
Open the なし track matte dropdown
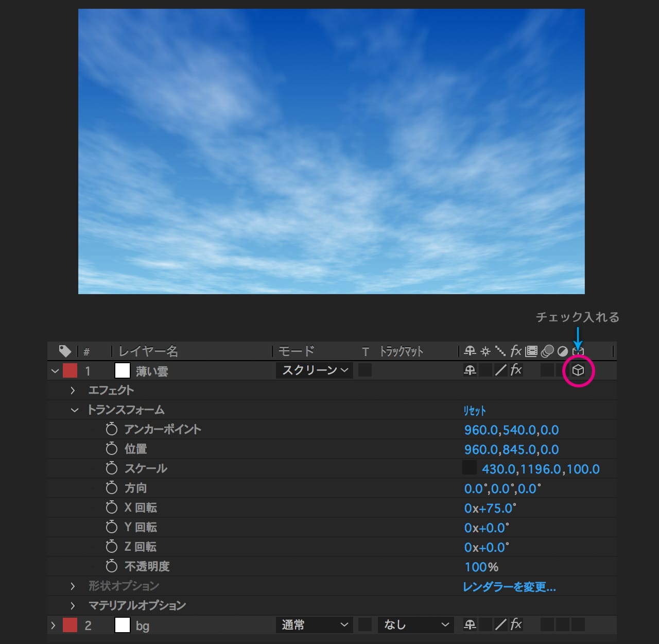[415, 625]
